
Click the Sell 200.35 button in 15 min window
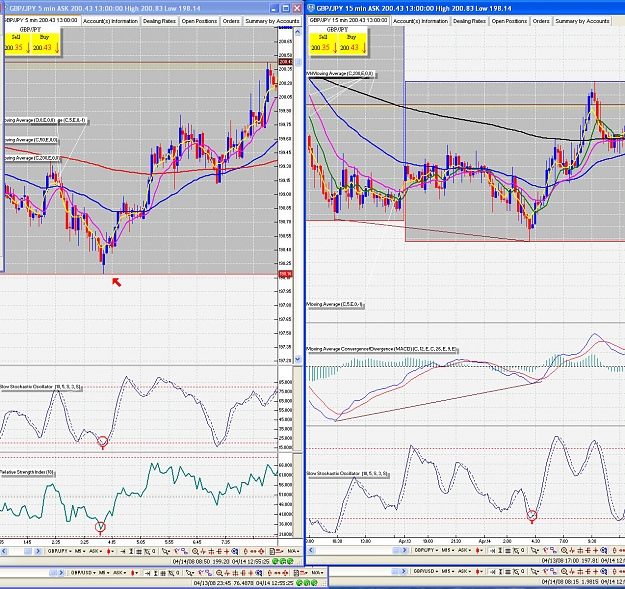pos(324,43)
